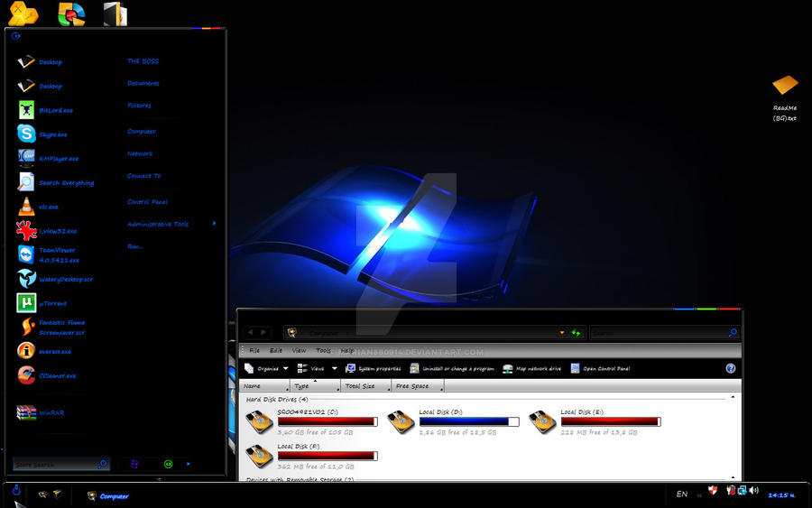Open Search Everything in the Start menu
The image size is (812, 508).
pos(56,182)
